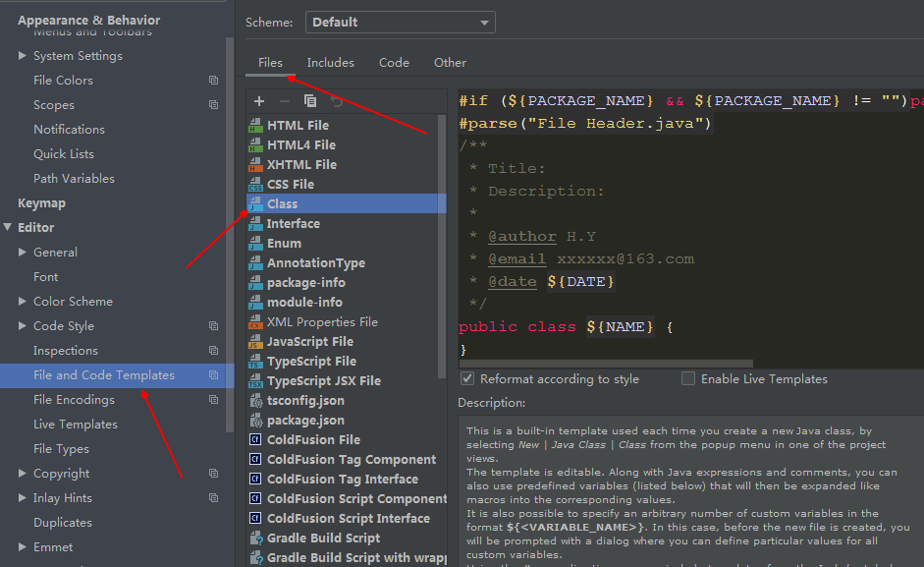Switch to the Files tab
Screen dimensions: 924x567
click(x=270, y=63)
